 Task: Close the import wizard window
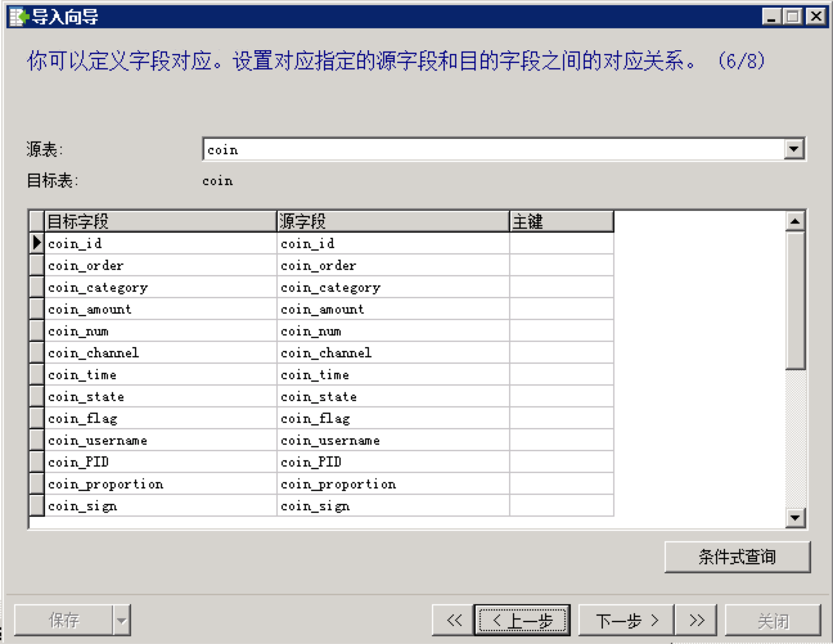pos(816,16)
